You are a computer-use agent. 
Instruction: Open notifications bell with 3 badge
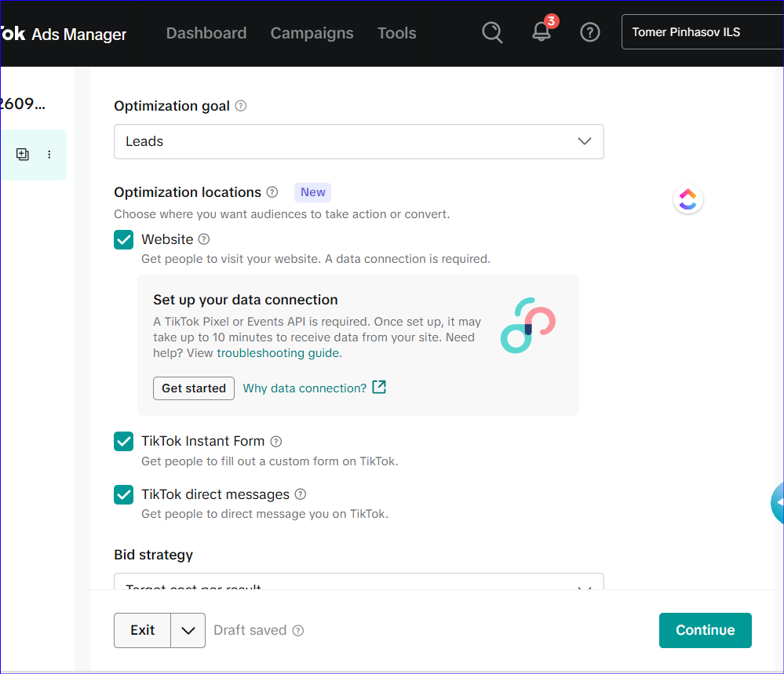pyautogui.click(x=542, y=31)
